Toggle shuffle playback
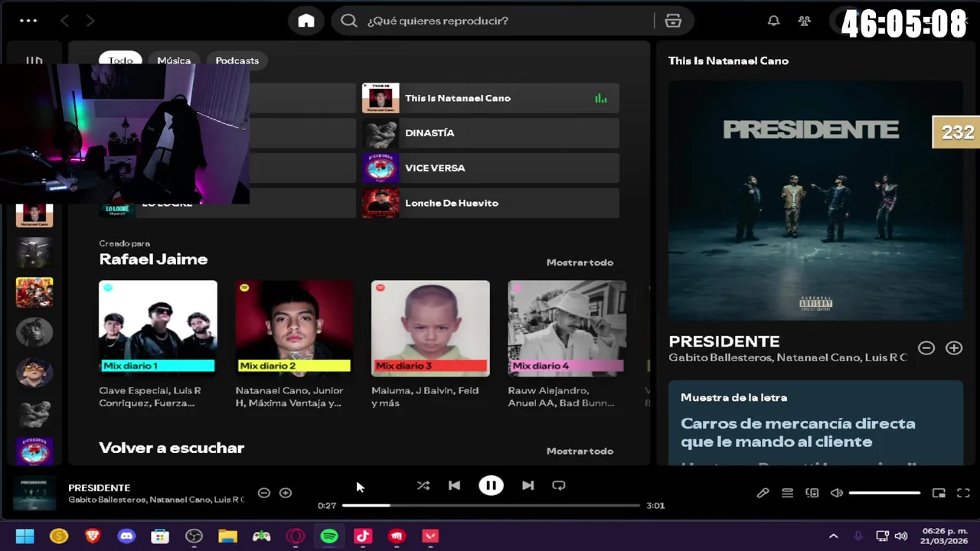The image size is (980, 551). pyautogui.click(x=423, y=485)
